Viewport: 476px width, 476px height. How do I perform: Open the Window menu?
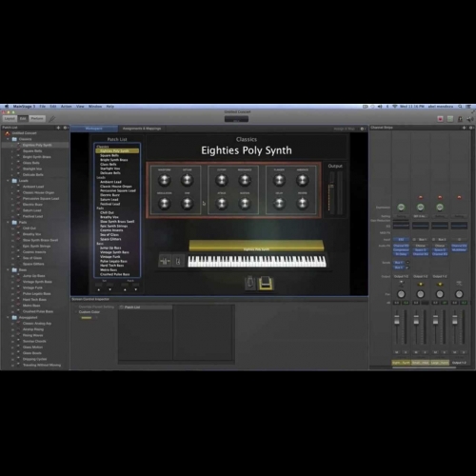[95, 107]
